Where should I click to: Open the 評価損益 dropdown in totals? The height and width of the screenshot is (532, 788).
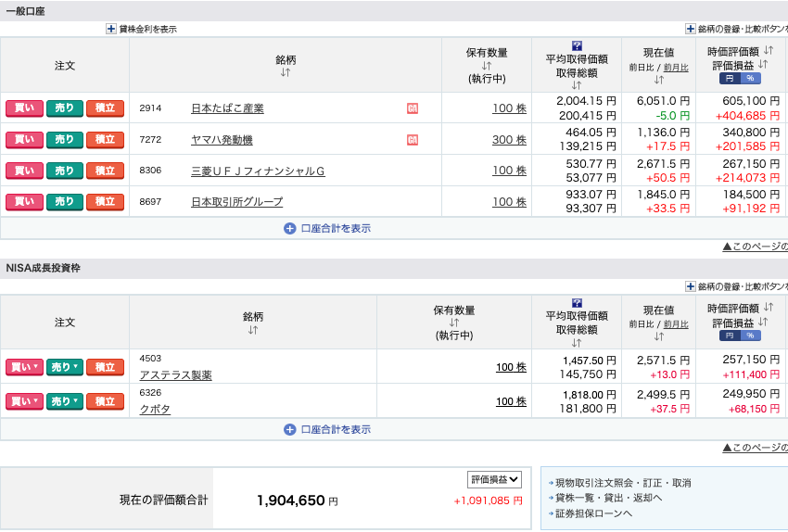(x=494, y=479)
